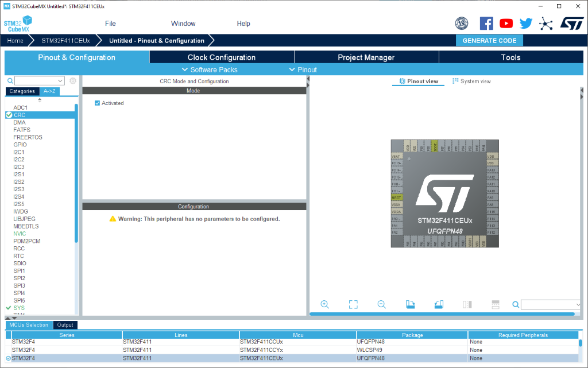The width and height of the screenshot is (588, 368).
Task: Click the GENERATE CODE button
Action: tap(489, 40)
